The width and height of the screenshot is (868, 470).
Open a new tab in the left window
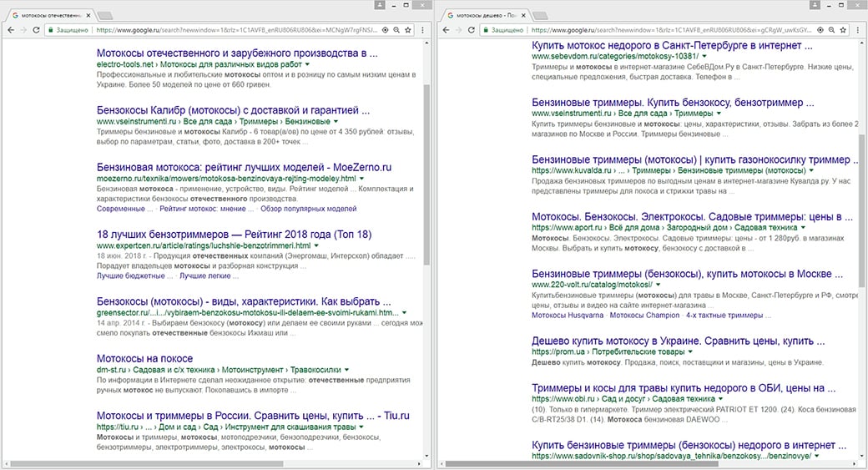[106, 15]
